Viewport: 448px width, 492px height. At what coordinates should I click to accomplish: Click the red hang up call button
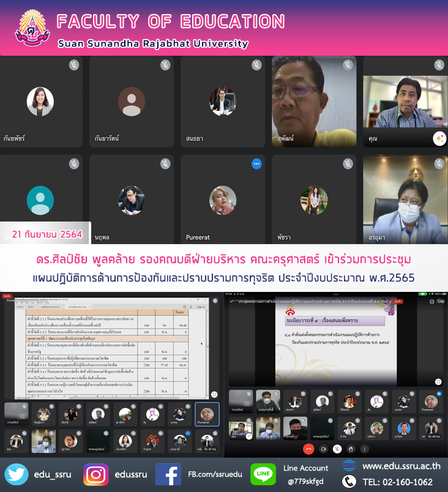308,449
